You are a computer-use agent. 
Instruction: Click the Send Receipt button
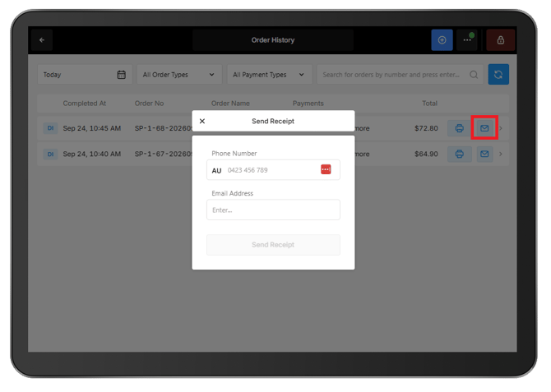tap(273, 245)
